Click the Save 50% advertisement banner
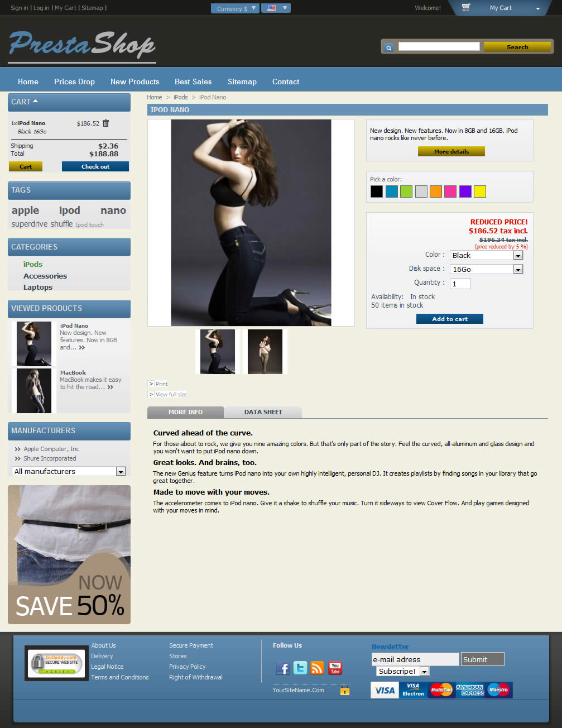 [x=69, y=554]
